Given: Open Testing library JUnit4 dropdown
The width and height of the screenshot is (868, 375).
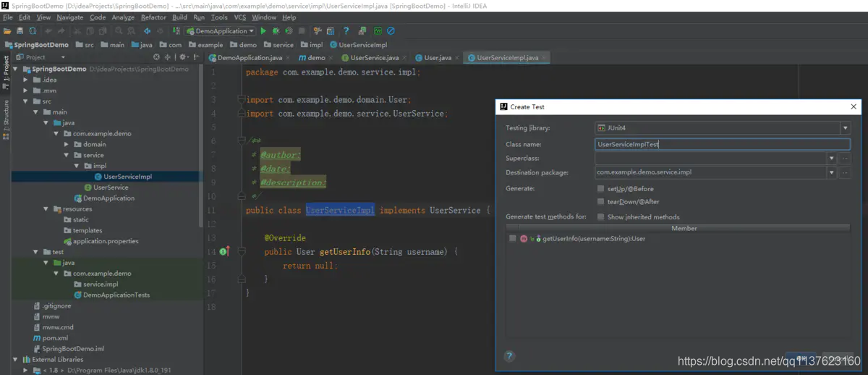Looking at the screenshot, I should pyautogui.click(x=845, y=128).
